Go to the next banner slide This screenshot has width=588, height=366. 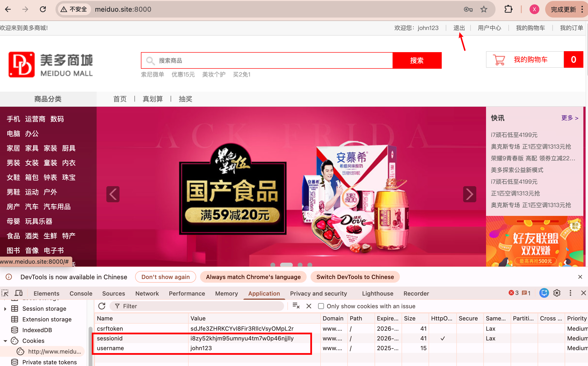[469, 194]
